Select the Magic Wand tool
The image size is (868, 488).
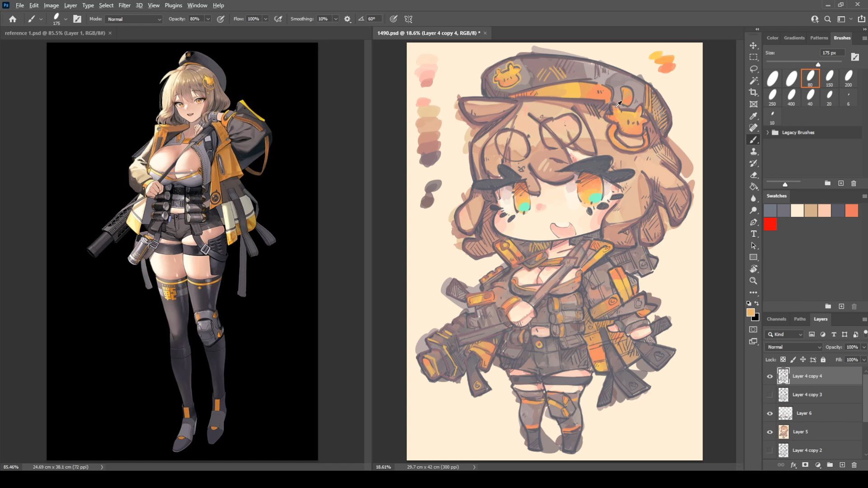pyautogui.click(x=753, y=81)
